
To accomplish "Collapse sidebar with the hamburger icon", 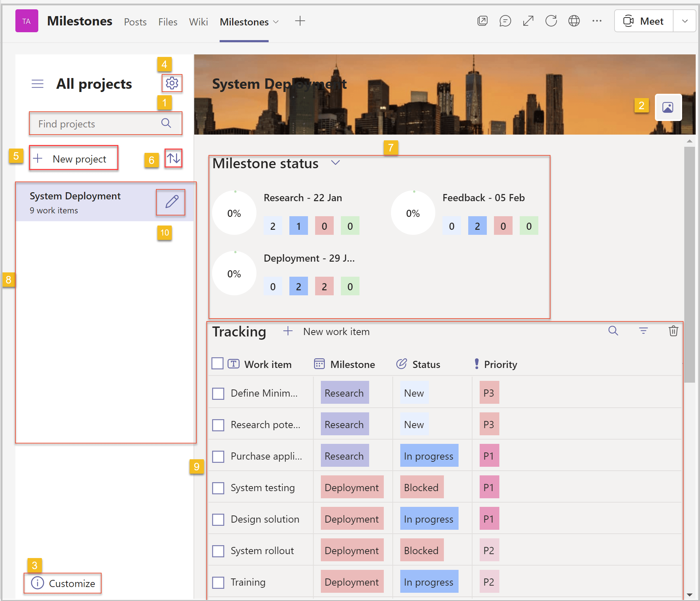I will [38, 83].
